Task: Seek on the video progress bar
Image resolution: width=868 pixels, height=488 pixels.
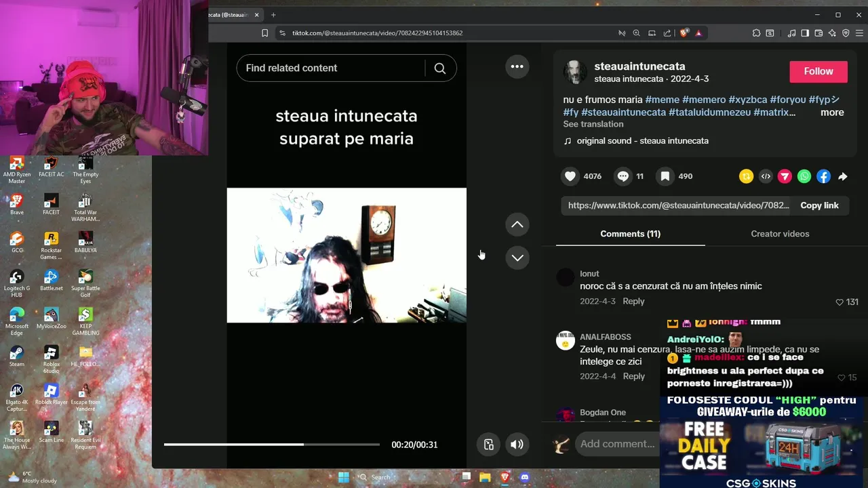Action: 272,445
